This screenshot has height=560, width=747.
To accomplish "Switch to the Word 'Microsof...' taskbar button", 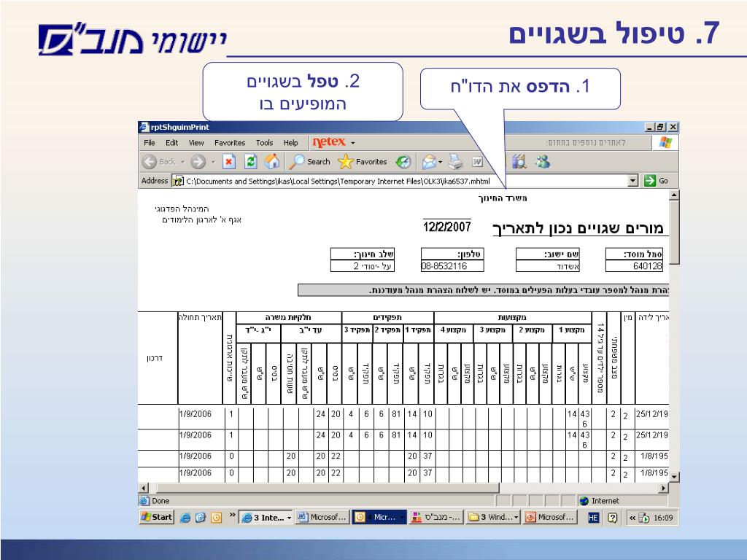I will [x=322, y=517].
